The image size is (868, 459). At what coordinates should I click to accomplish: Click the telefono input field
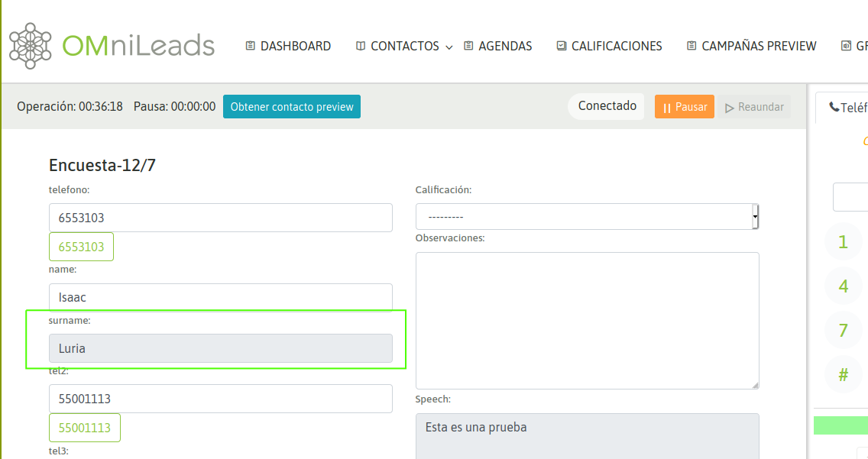(220, 218)
